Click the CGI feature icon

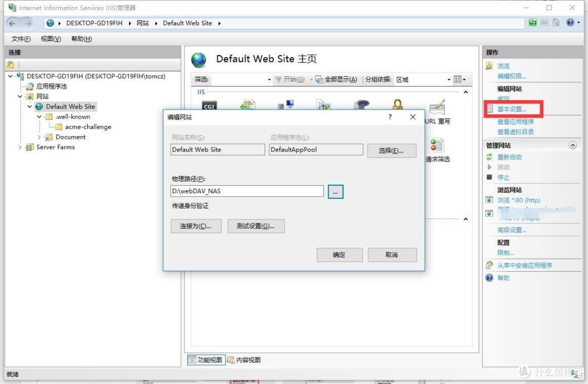(210, 105)
